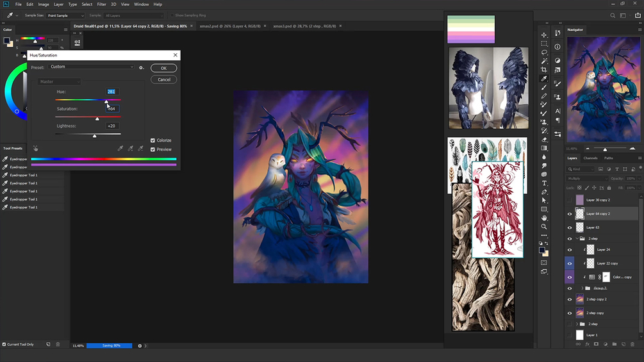This screenshot has height=362, width=644.
Task: Hide the Layer 24 layer
Action: click(x=570, y=249)
